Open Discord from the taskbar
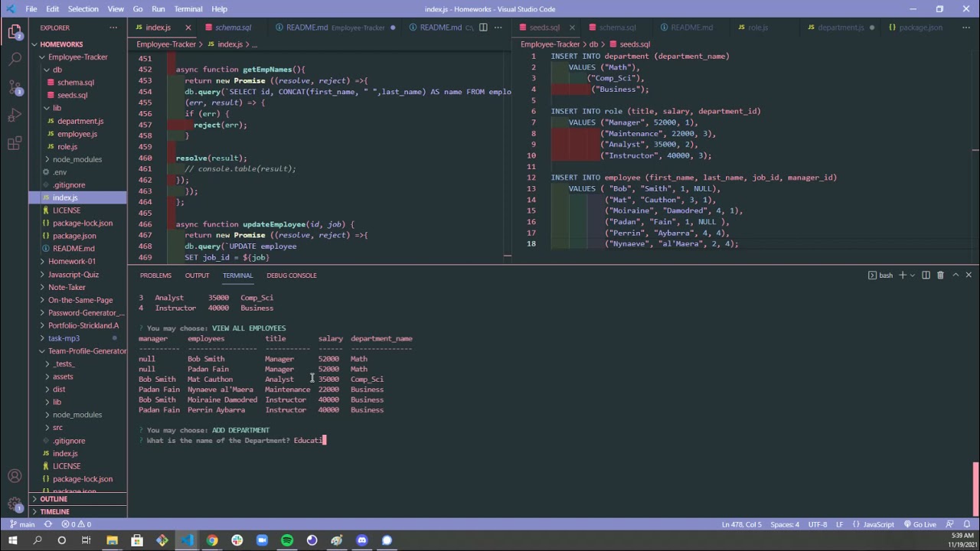 point(362,540)
